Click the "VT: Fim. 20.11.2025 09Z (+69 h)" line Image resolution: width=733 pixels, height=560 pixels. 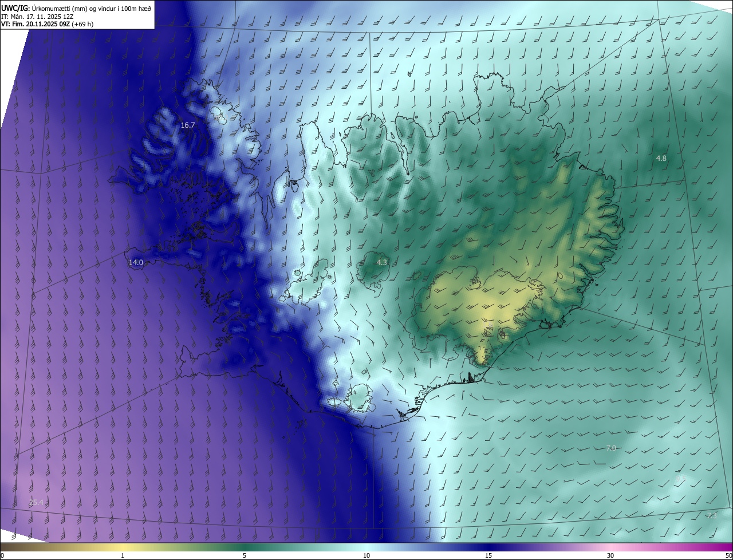tap(48, 24)
